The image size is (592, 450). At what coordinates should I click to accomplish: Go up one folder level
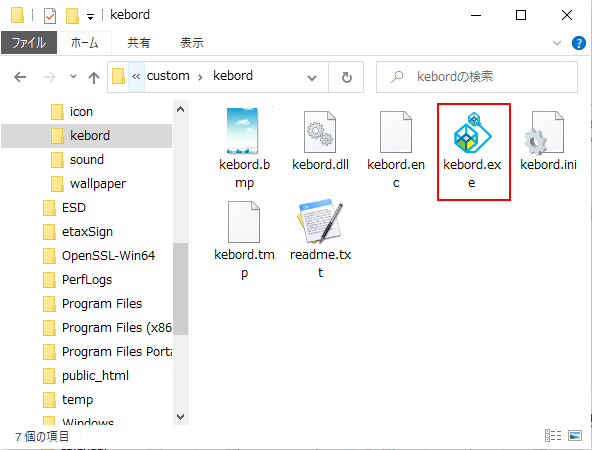[x=94, y=77]
